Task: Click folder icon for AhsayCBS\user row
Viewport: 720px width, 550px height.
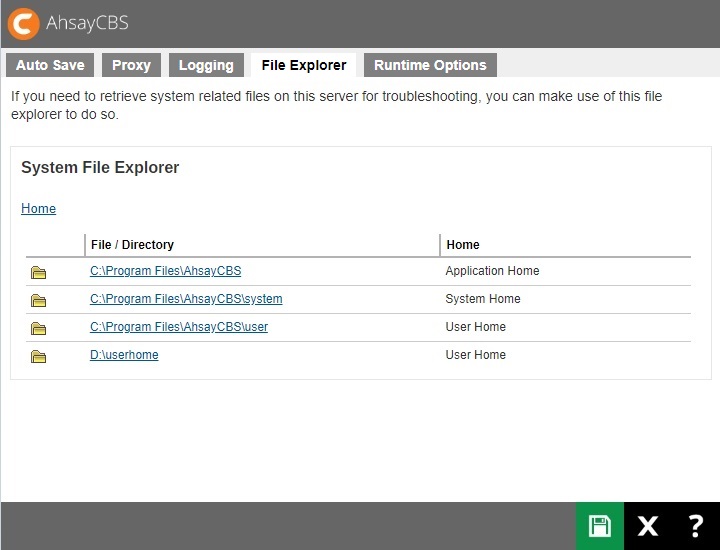Action: (x=39, y=328)
